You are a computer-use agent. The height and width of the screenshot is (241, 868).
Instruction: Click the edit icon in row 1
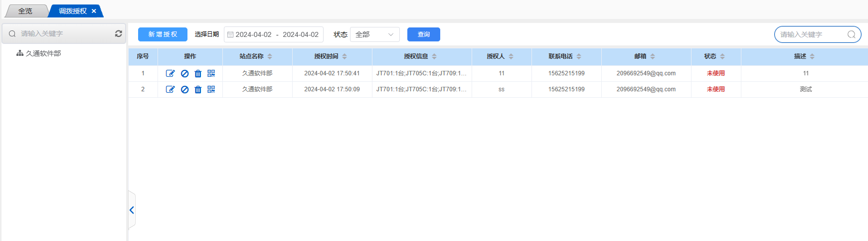(x=170, y=73)
